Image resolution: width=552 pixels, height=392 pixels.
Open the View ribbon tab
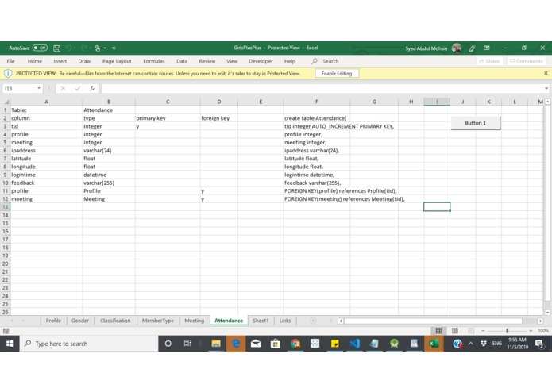click(x=232, y=61)
